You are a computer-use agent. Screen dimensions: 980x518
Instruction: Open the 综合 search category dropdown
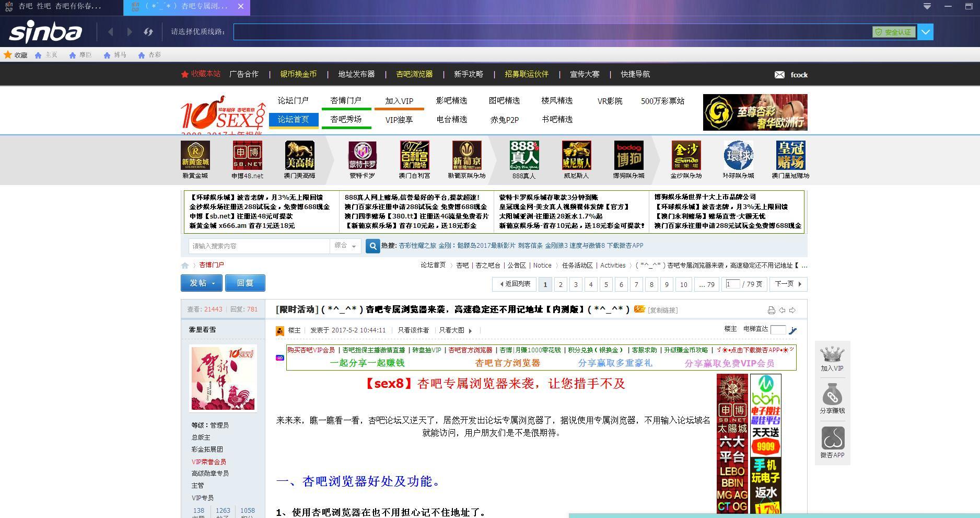(x=345, y=246)
